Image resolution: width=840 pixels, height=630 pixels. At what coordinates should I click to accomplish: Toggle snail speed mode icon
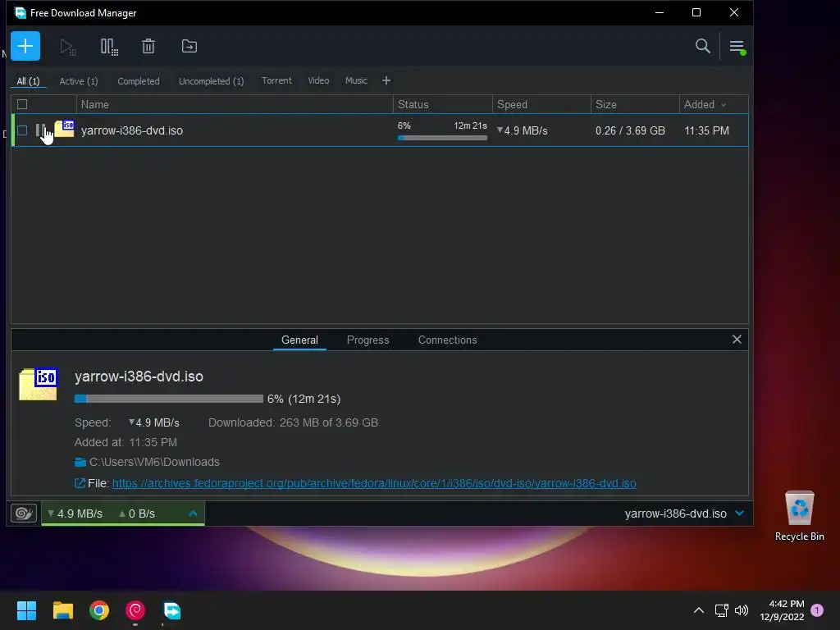(24, 514)
